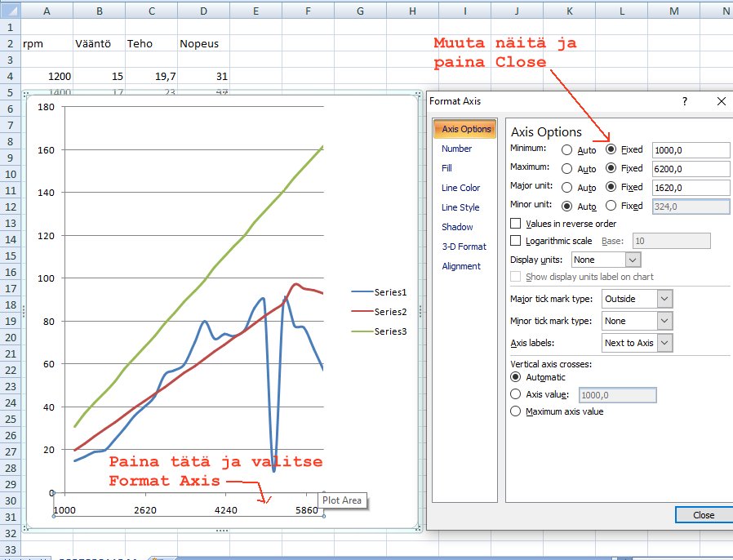The width and height of the screenshot is (733, 560).
Task: Expand Minor tick mark type dropdown
Action: click(664, 321)
